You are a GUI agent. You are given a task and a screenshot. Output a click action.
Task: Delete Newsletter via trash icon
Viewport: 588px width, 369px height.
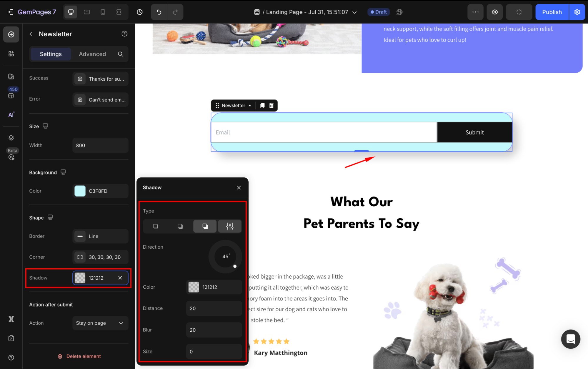(271, 106)
